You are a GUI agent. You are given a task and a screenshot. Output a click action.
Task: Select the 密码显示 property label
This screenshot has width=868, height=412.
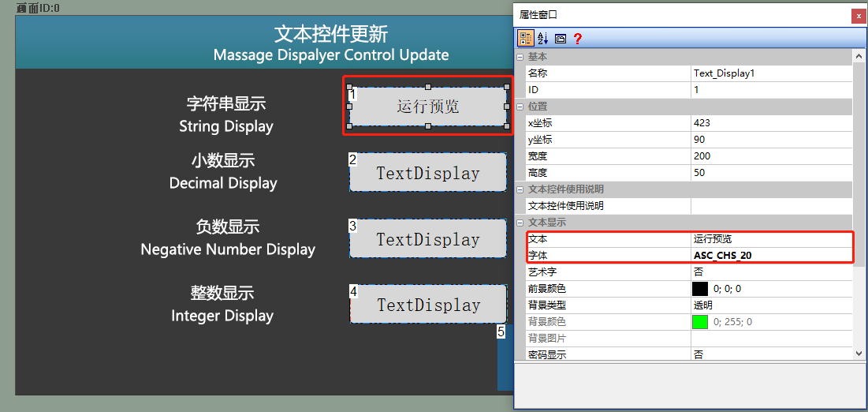(547, 355)
